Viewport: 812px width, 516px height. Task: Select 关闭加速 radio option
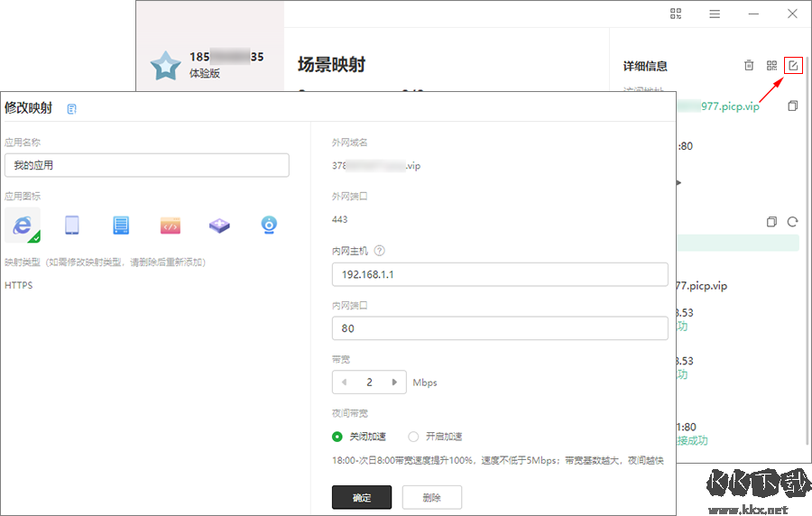[x=337, y=437]
